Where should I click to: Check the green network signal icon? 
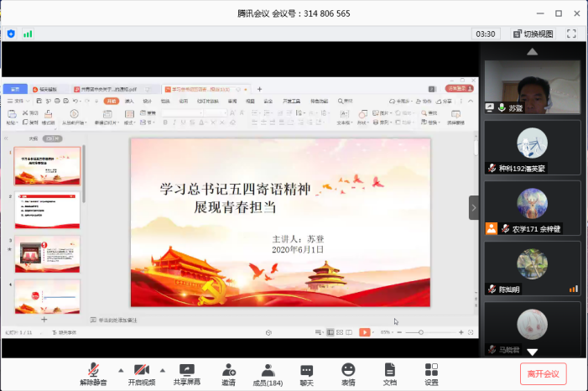(28, 34)
